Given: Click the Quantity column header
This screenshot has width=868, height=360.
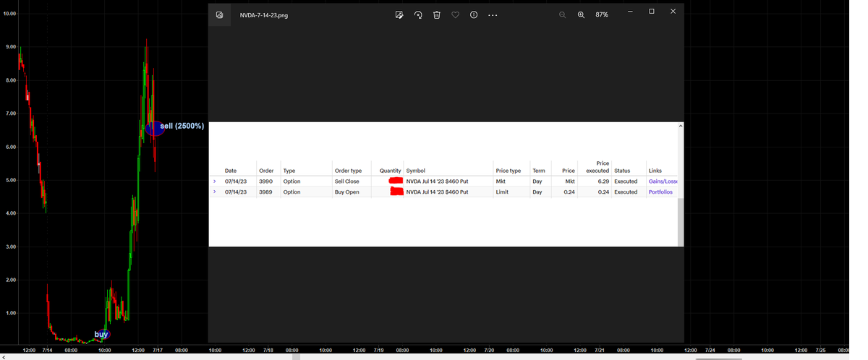Looking at the screenshot, I should pos(390,171).
